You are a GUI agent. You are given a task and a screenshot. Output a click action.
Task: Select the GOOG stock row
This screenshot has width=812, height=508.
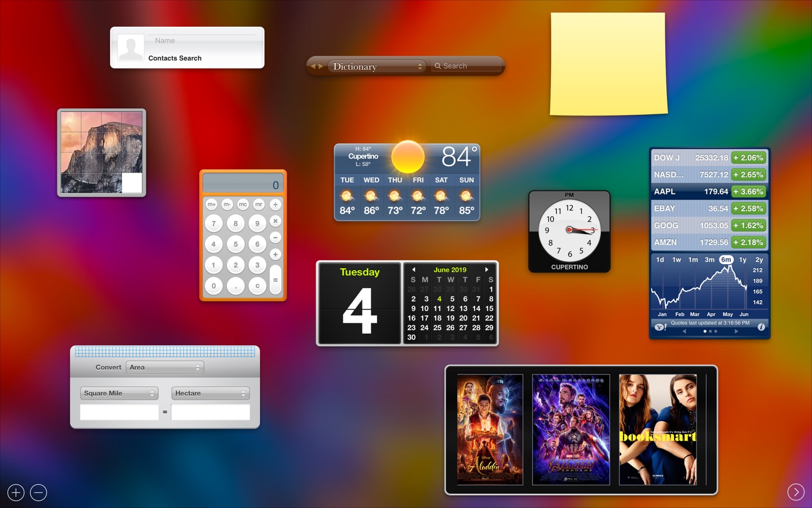pos(710,225)
